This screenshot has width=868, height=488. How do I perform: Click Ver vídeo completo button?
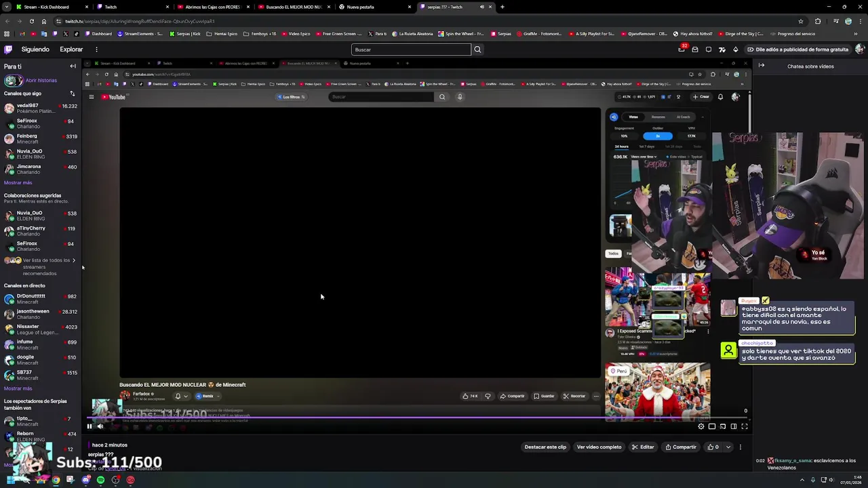coord(599,447)
